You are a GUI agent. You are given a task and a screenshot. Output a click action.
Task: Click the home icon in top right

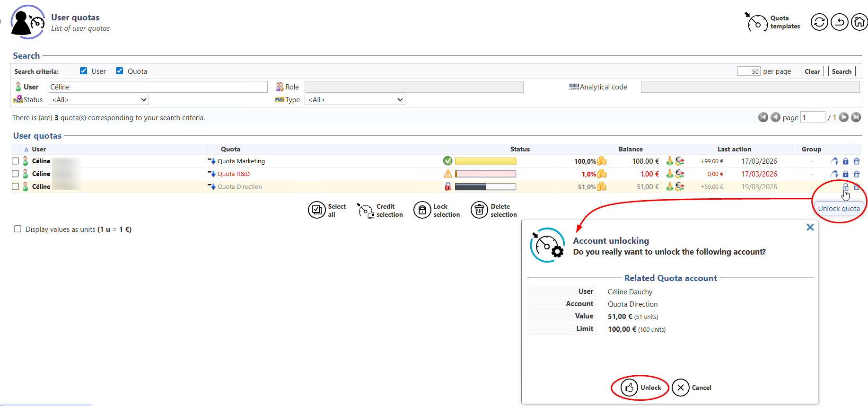pyautogui.click(x=859, y=22)
